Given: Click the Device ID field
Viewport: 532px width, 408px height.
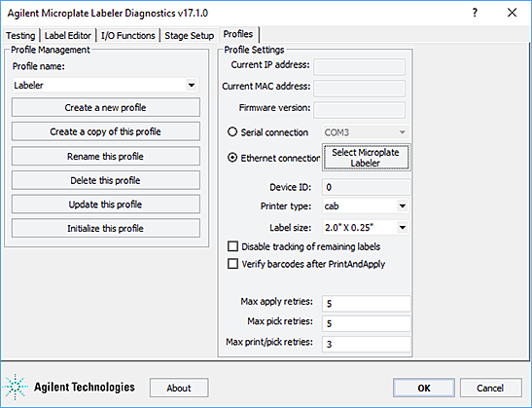Looking at the screenshot, I should [x=366, y=187].
